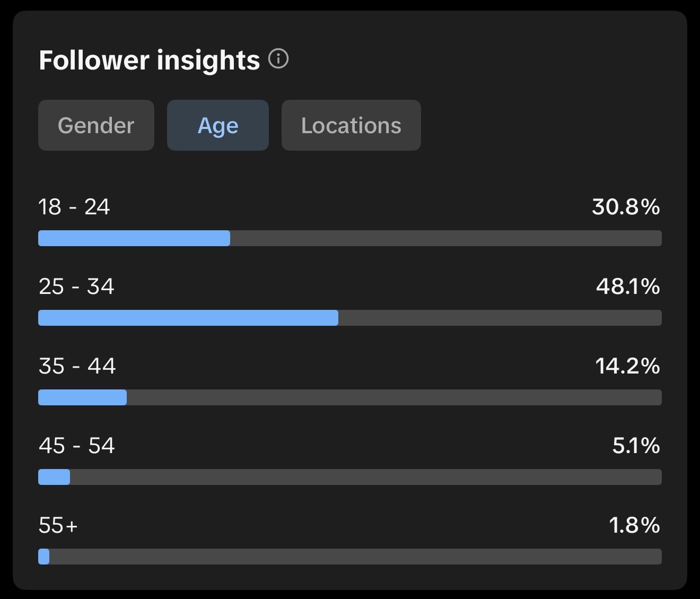
Task: Click the 55+ progress bar
Action: (x=350, y=557)
